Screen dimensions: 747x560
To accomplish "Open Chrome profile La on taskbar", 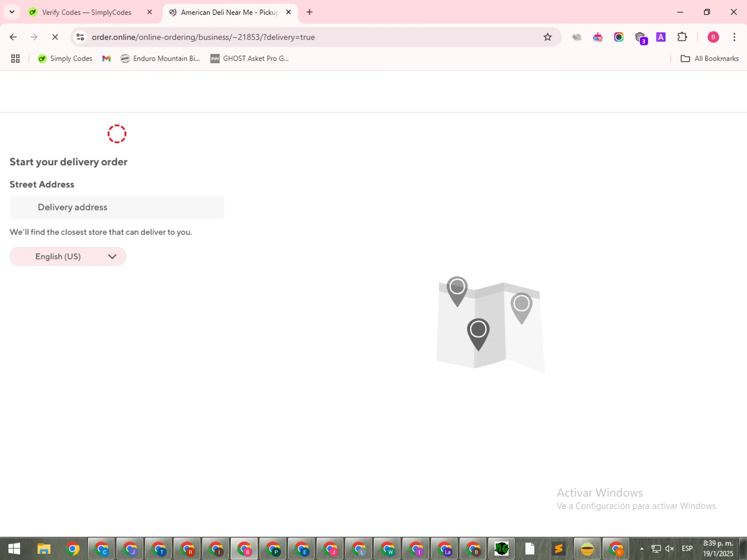I will pos(445,549).
